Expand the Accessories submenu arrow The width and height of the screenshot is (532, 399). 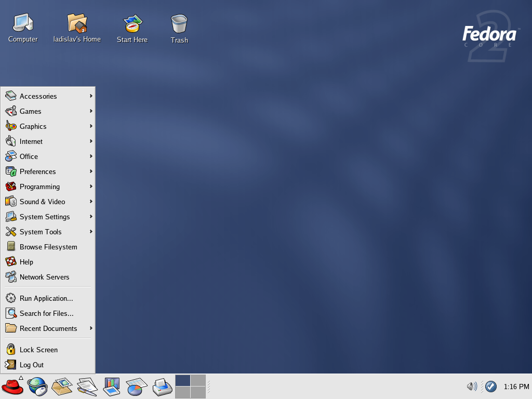tap(91, 96)
